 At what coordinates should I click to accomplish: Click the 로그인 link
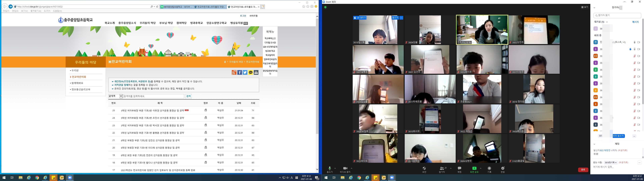(x=243, y=16)
